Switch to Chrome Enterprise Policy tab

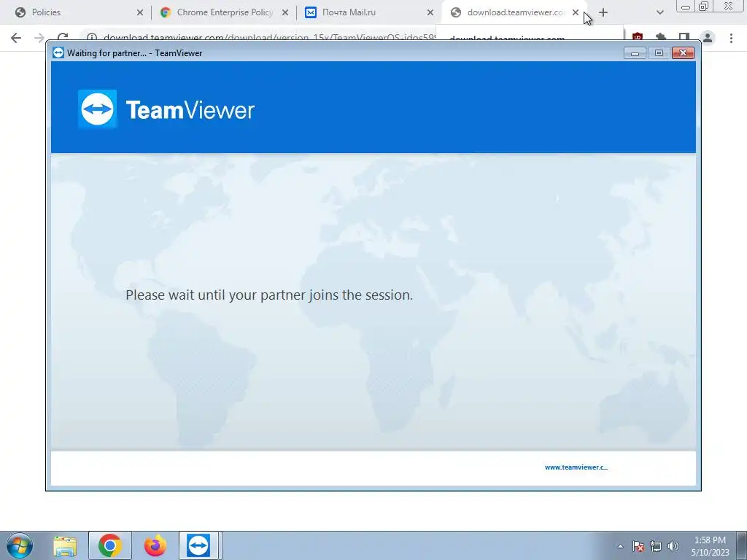[224, 12]
